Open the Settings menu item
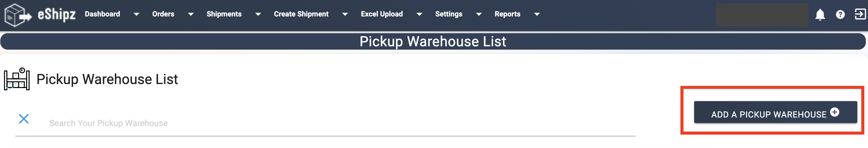868x148 pixels. (449, 14)
